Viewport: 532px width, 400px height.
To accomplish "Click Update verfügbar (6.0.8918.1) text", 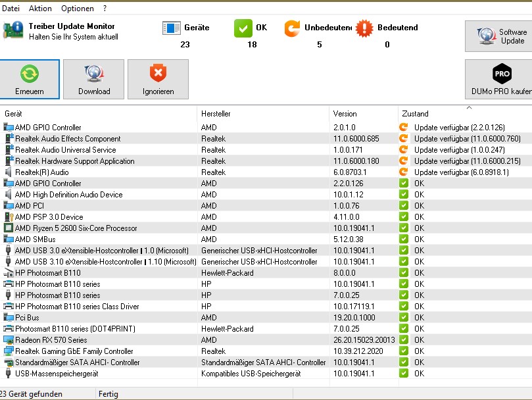I will (462, 172).
